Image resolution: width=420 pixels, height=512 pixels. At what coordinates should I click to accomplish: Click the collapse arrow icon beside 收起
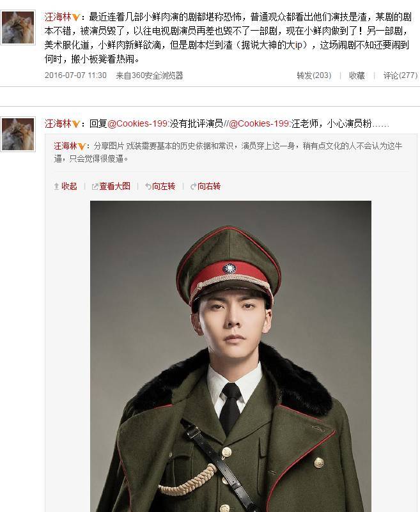56,187
